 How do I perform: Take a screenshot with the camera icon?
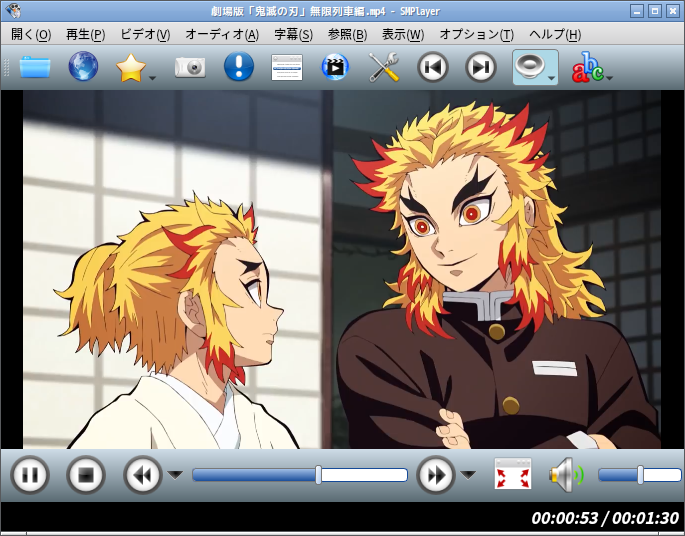tap(190, 67)
